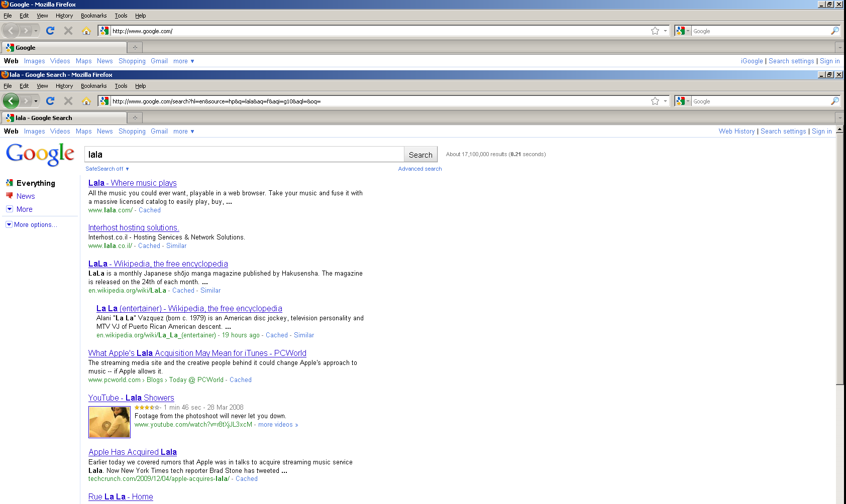Screen dimensions: 846x504
Task: Click iGoogle link in top window
Action: pyautogui.click(x=752, y=61)
